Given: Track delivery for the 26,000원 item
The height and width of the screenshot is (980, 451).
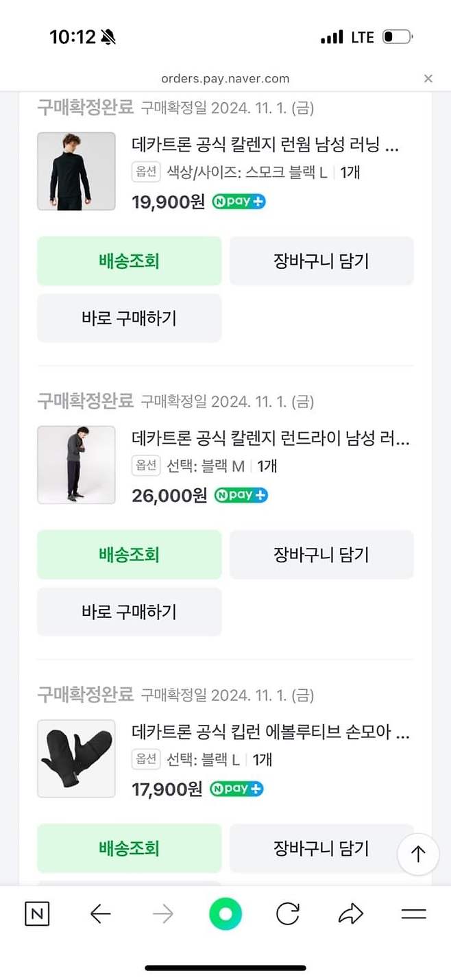Looking at the screenshot, I should click(129, 554).
